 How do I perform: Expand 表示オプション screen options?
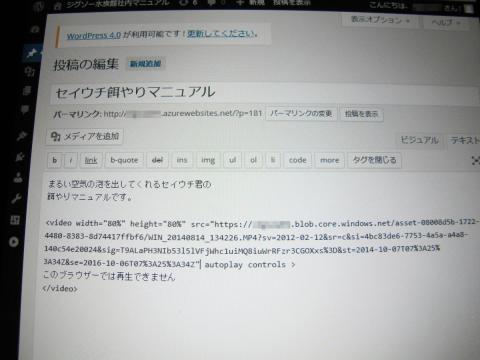pyautogui.click(x=380, y=20)
